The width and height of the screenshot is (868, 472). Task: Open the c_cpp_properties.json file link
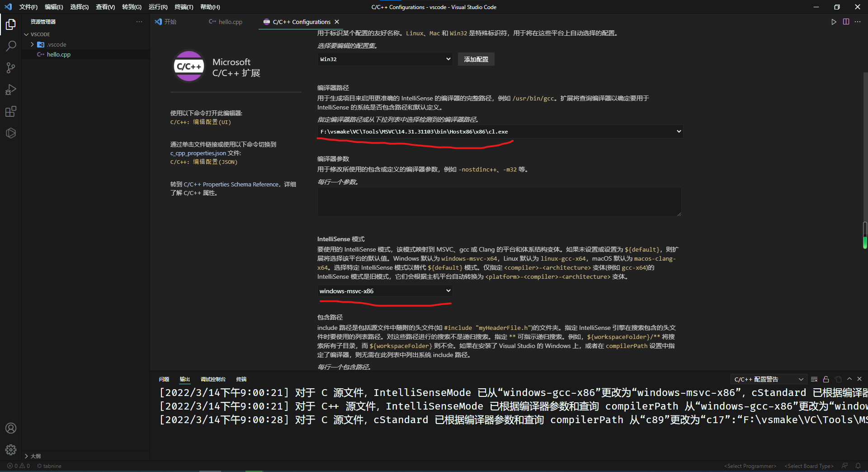[198, 153]
